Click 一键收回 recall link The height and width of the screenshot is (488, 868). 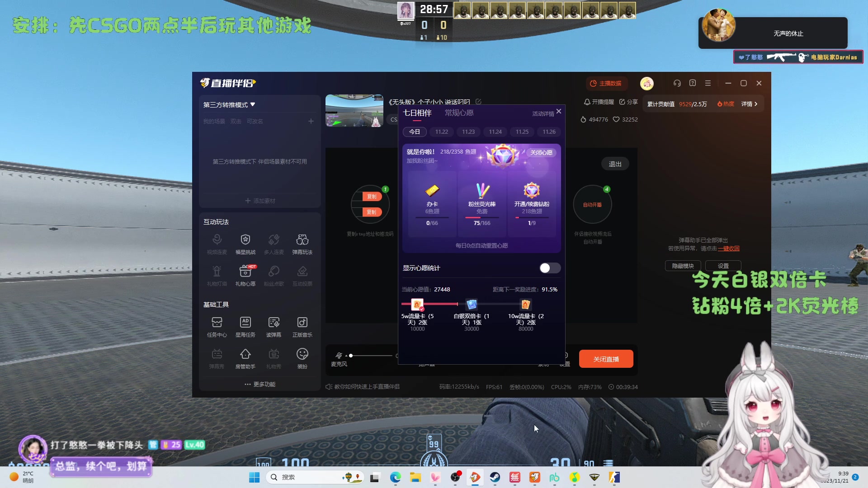[x=729, y=248]
